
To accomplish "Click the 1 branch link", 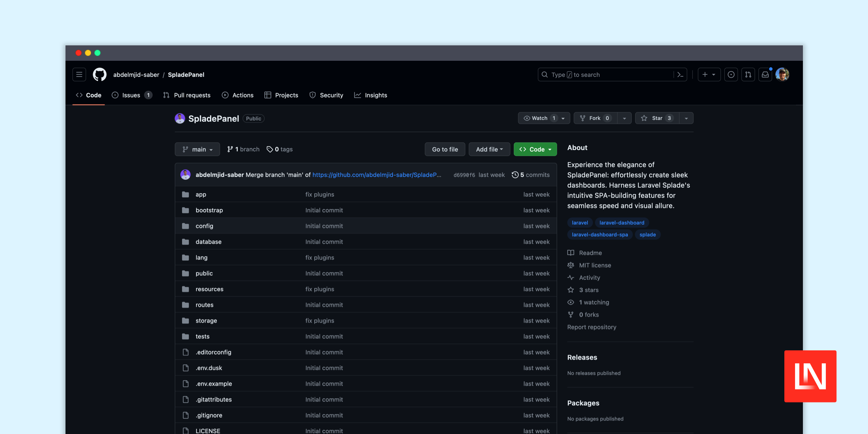I will [243, 149].
